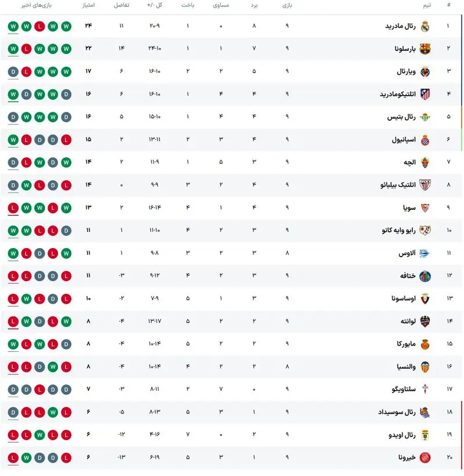Click the Villarreal yellow crest

pos(425,71)
